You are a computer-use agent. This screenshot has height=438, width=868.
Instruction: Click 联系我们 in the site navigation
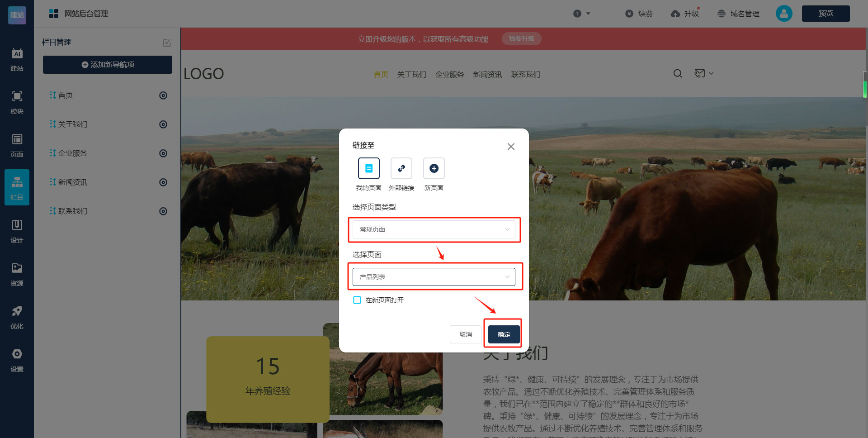525,74
